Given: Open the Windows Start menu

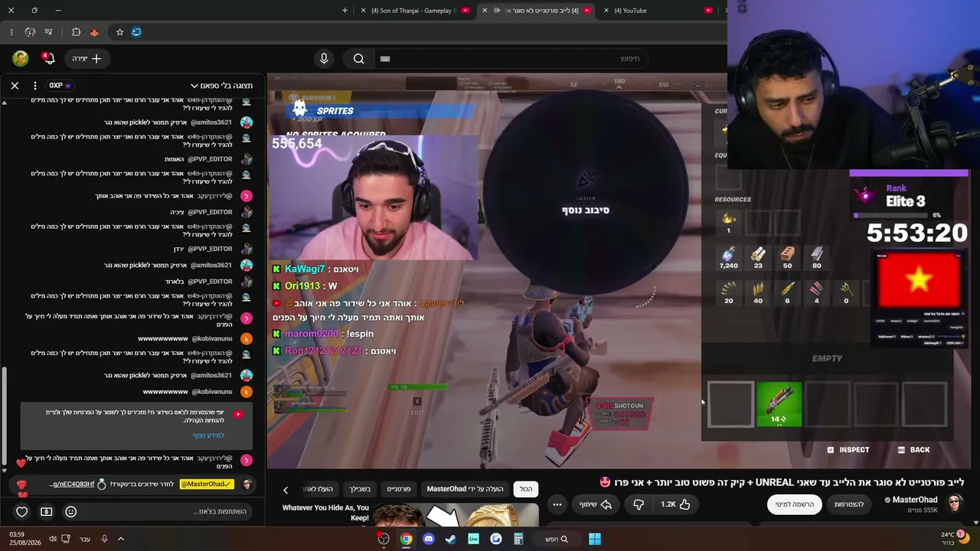Looking at the screenshot, I should click(595, 539).
